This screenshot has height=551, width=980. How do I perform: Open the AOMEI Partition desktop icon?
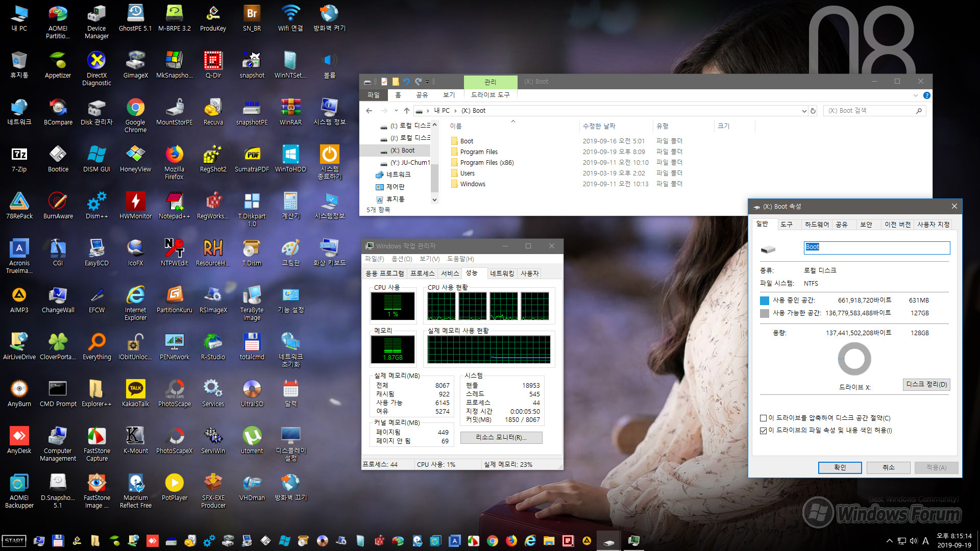click(x=58, y=22)
